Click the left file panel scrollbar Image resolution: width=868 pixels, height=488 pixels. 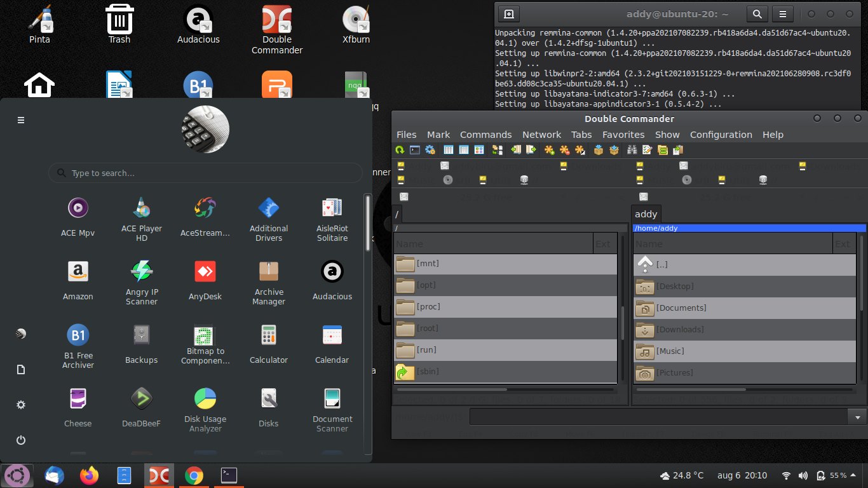point(622,309)
